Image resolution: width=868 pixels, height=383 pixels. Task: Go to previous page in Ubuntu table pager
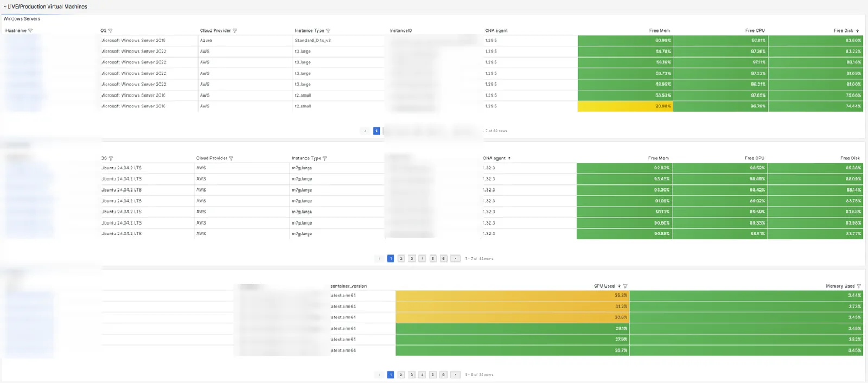tap(379, 258)
